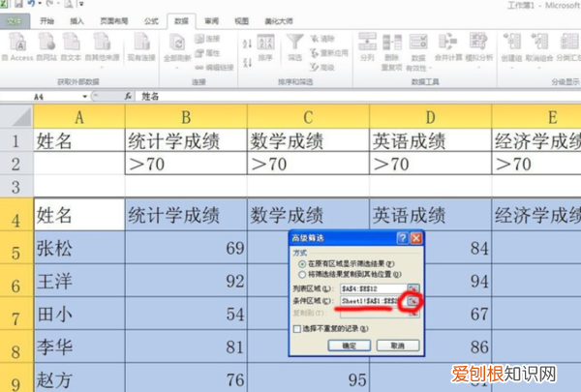The image size is (581, 392).
Task: Click the Save icon in quick access toolbar
Action: pyautogui.click(x=18, y=4)
